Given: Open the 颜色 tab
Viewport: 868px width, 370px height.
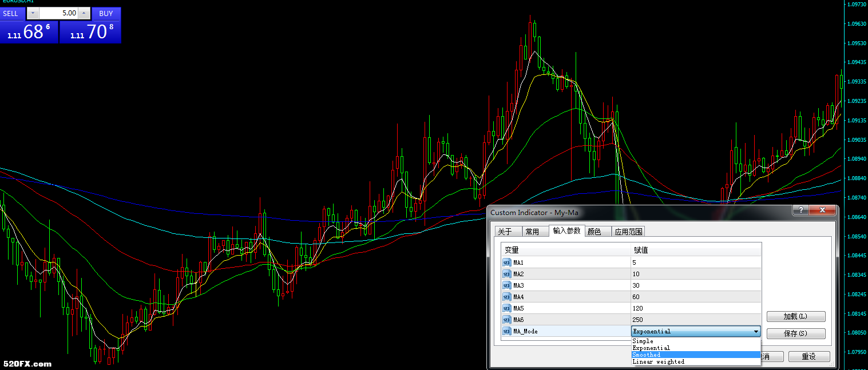Looking at the screenshot, I should coord(597,232).
